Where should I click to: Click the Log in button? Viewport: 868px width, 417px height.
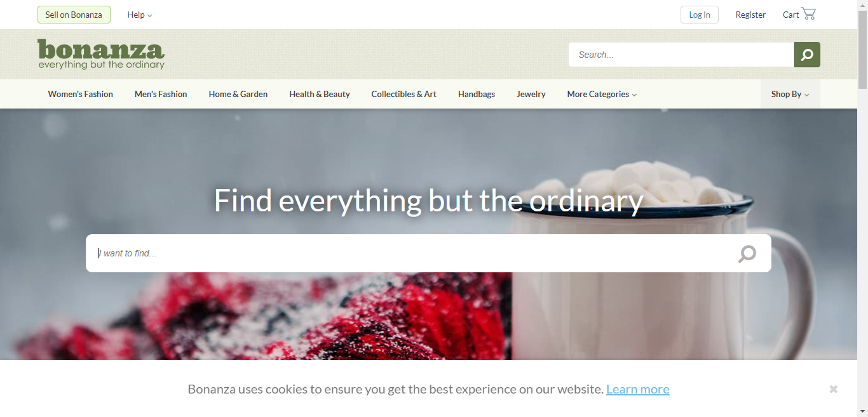coord(700,15)
